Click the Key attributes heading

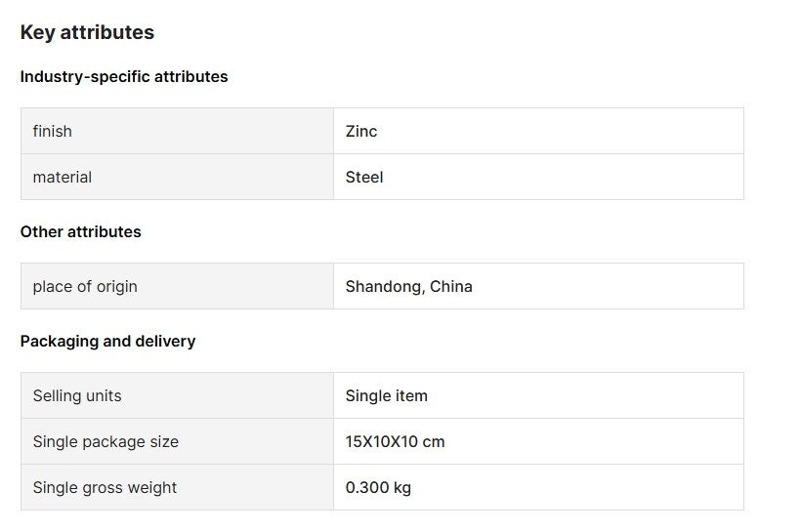pyautogui.click(x=87, y=32)
